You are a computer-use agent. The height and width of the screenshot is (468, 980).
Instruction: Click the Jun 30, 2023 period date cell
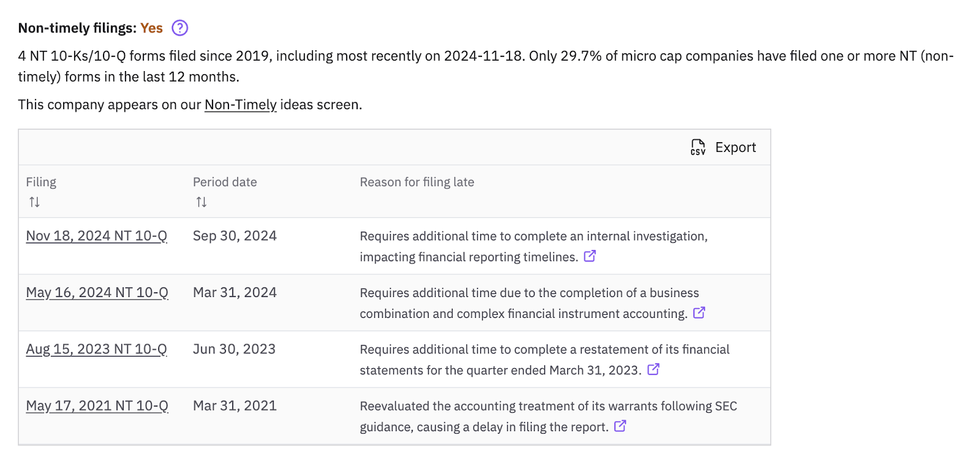pos(234,349)
